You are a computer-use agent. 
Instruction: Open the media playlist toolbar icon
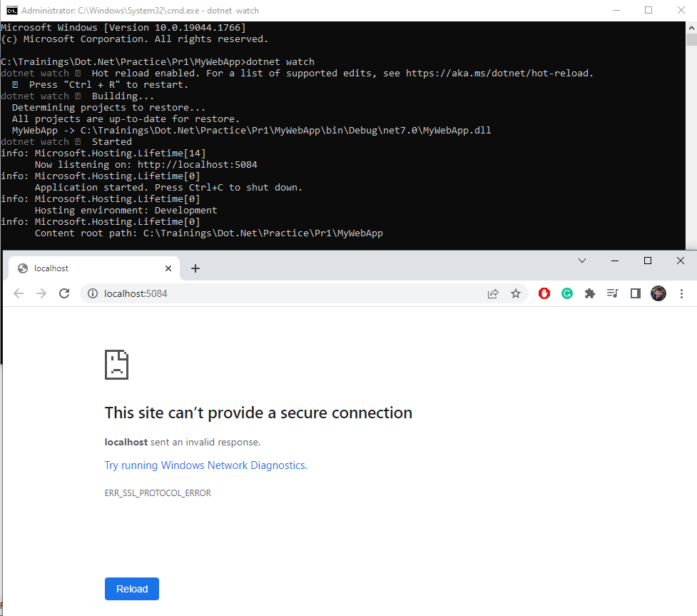point(612,293)
